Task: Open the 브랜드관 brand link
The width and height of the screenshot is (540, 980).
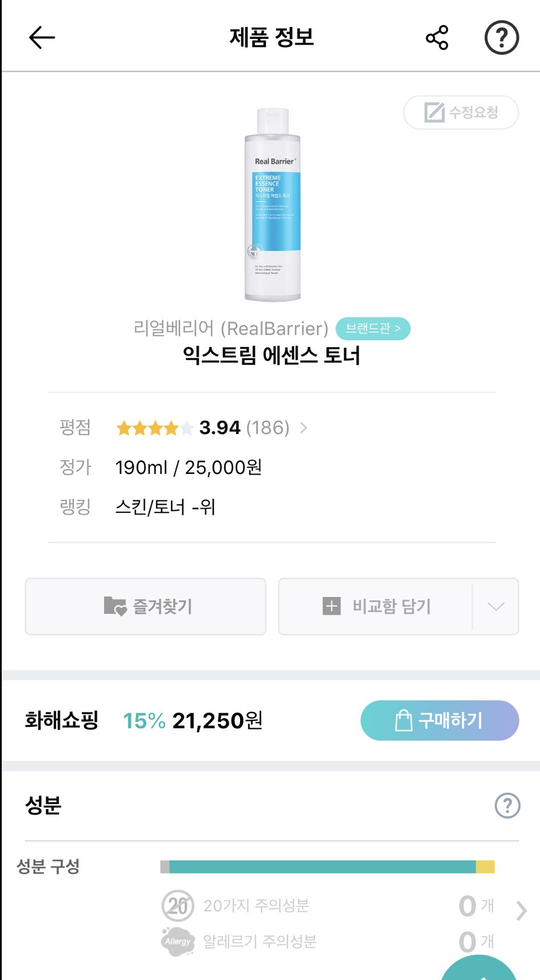Action: pyautogui.click(x=373, y=329)
